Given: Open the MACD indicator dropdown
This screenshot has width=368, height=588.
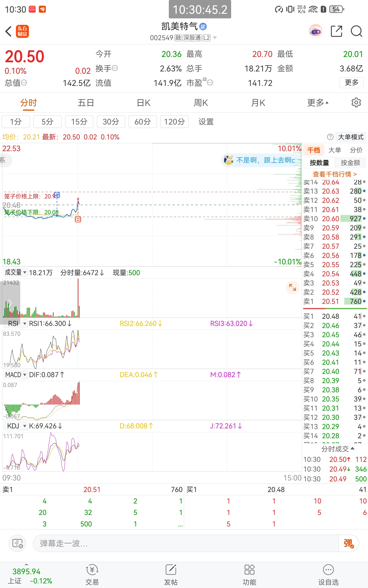Looking at the screenshot, I should point(15,374).
